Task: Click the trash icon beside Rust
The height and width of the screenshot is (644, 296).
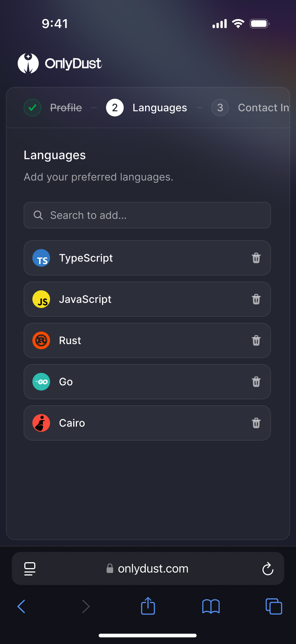Action: (256, 340)
